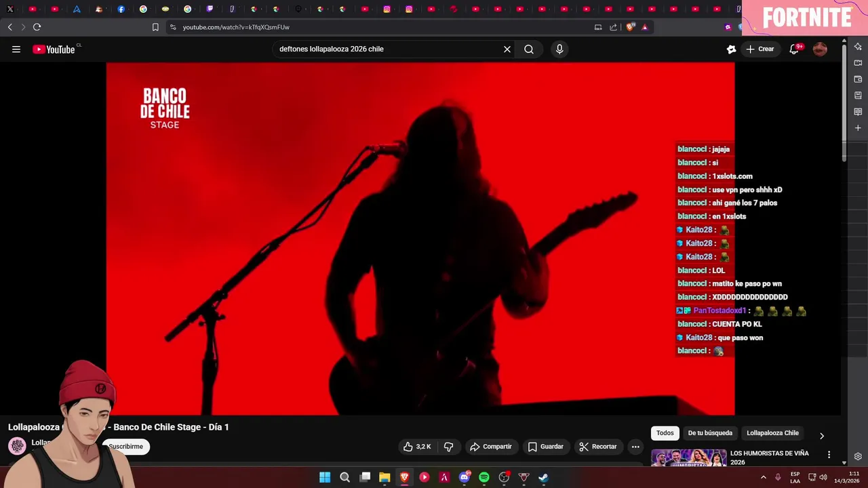Share the page from address bar
Image resolution: width=868 pixels, height=488 pixels.
[x=614, y=27]
